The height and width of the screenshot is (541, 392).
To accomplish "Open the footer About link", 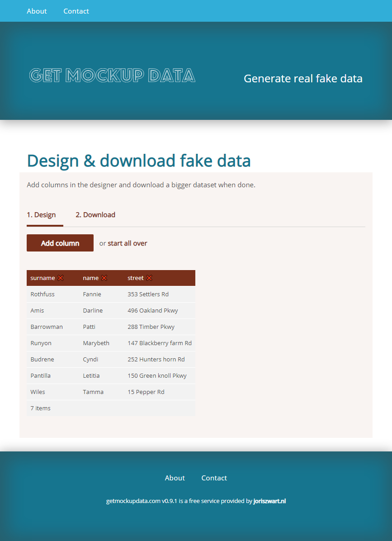I will pyautogui.click(x=175, y=478).
